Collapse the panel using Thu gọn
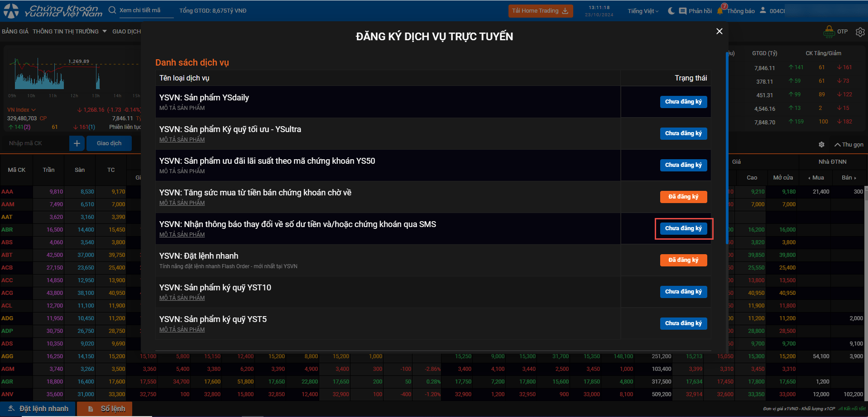The height and width of the screenshot is (417, 868). pyautogui.click(x=849, y=144)
